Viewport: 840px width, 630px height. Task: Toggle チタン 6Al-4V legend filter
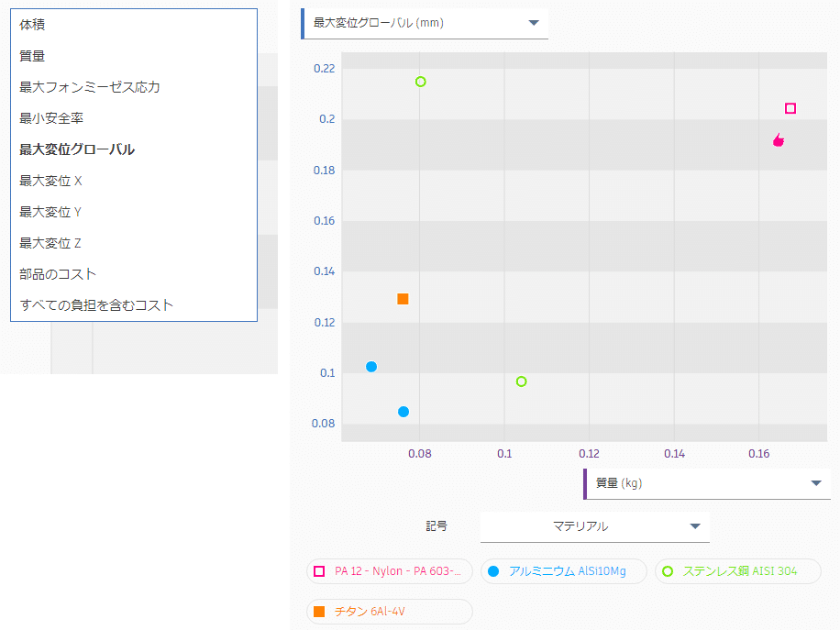coord(390,612)
